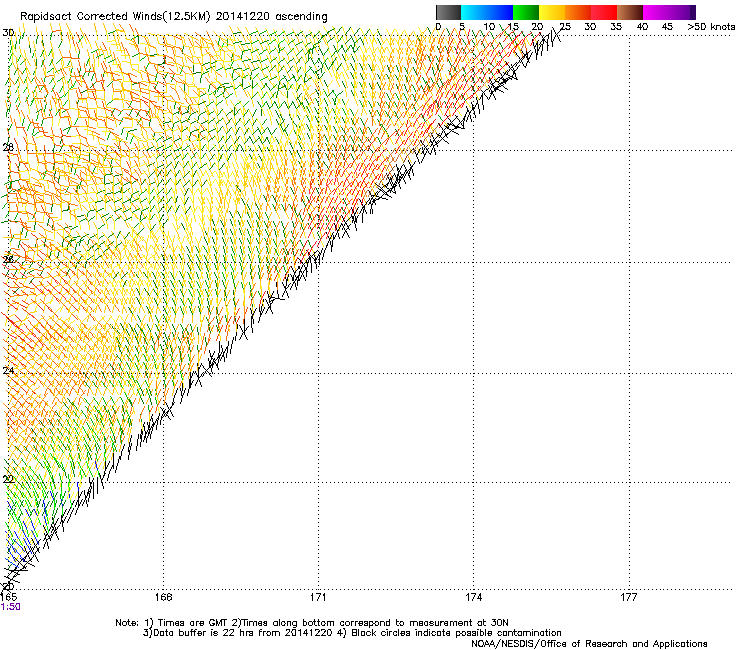Click the 'NOAA/NESDIS/Office of Research and Applications' credit
Viewport: 740px width, 650px height.
point(589,644)
